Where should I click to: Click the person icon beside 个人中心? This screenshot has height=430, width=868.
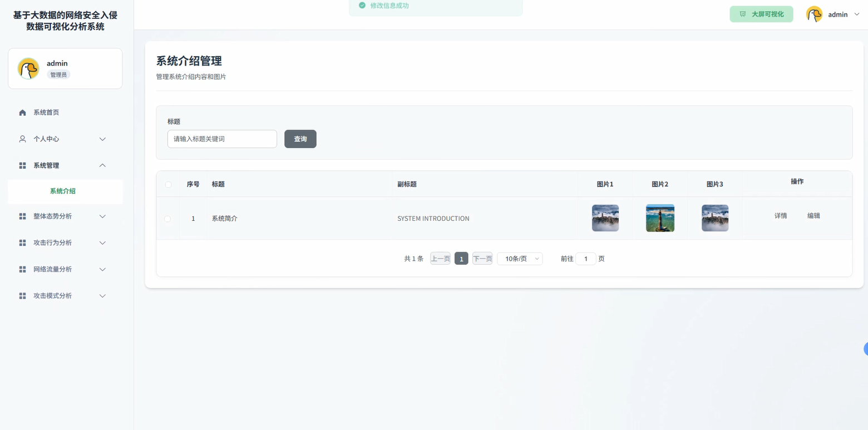pos(22,139)
